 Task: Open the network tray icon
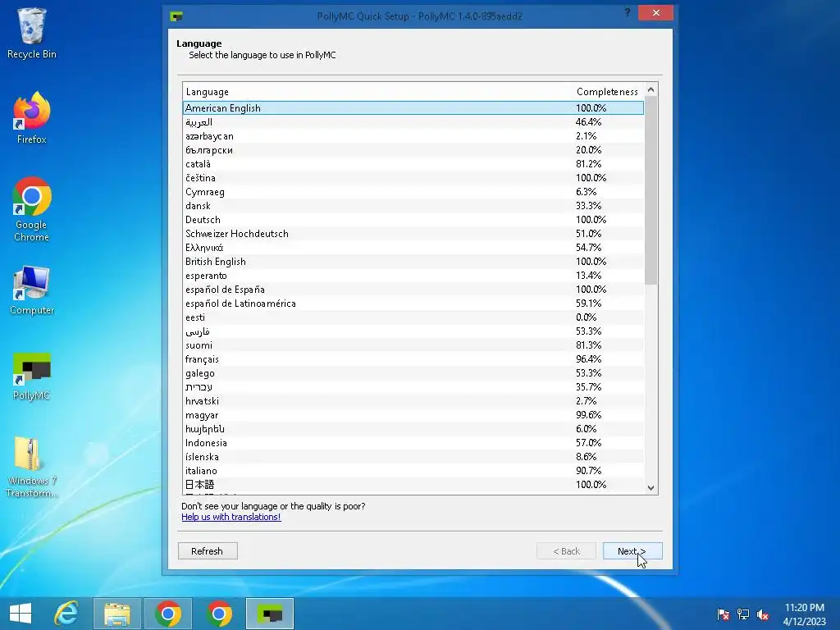(x=743, y=614)
